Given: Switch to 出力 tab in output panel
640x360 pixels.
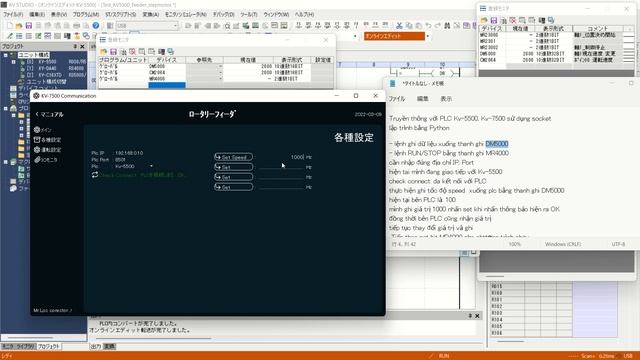Looking at the screenshot, I should (96, 347).
